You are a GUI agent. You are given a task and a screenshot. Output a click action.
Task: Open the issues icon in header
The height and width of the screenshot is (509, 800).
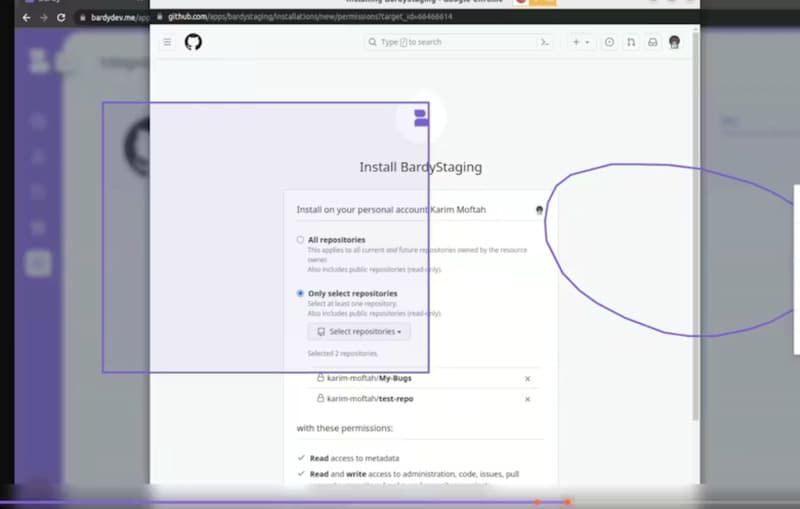pos(610,42)
